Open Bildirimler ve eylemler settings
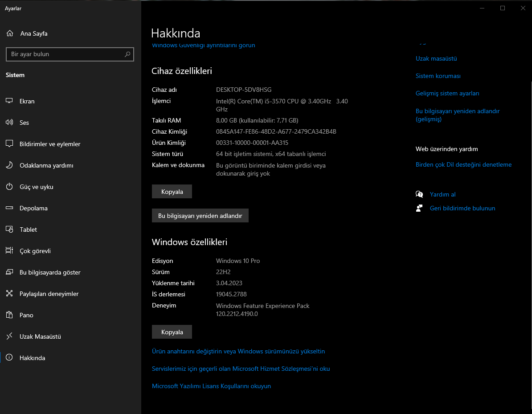The width and height of the screenshot is (532, 414). click(50, 144)
